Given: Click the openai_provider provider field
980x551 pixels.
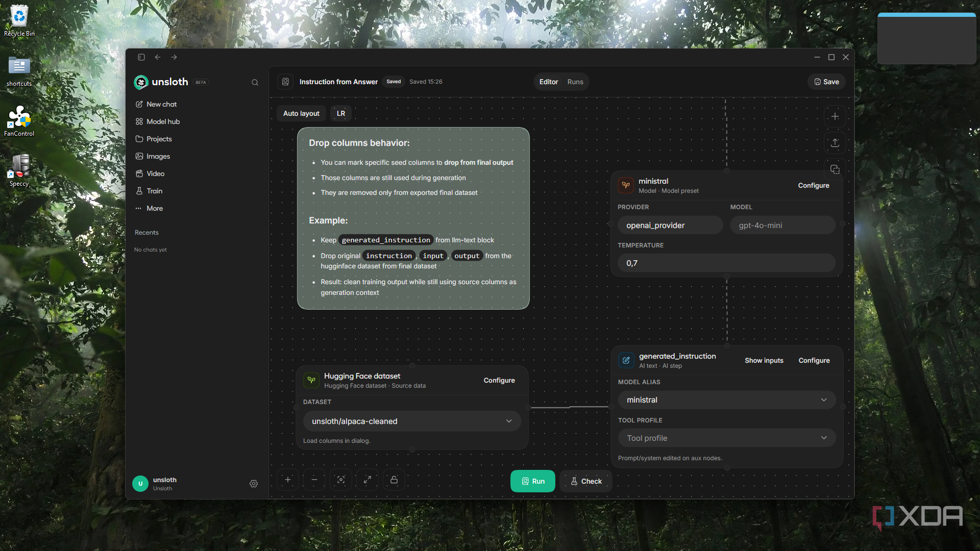Looking at the screenshot, I should (671, 225).
